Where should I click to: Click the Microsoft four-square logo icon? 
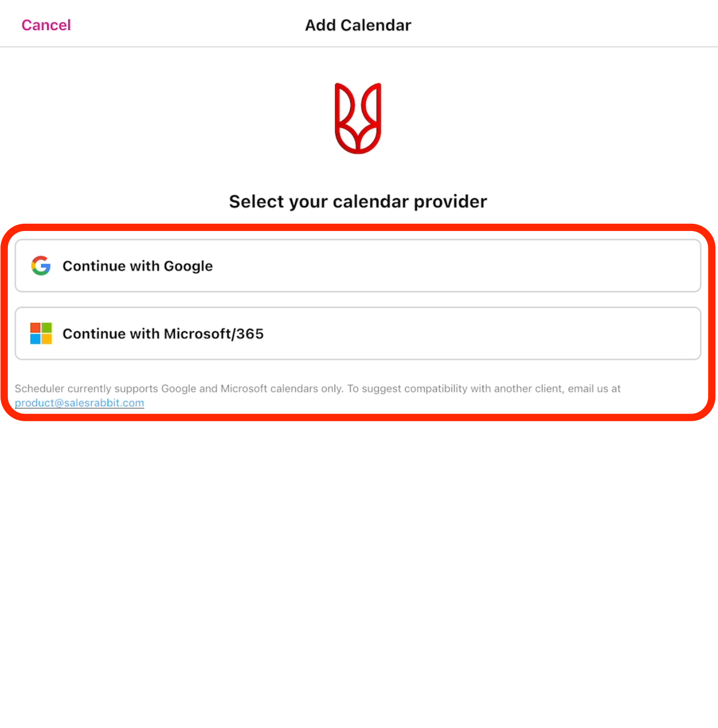41,333
